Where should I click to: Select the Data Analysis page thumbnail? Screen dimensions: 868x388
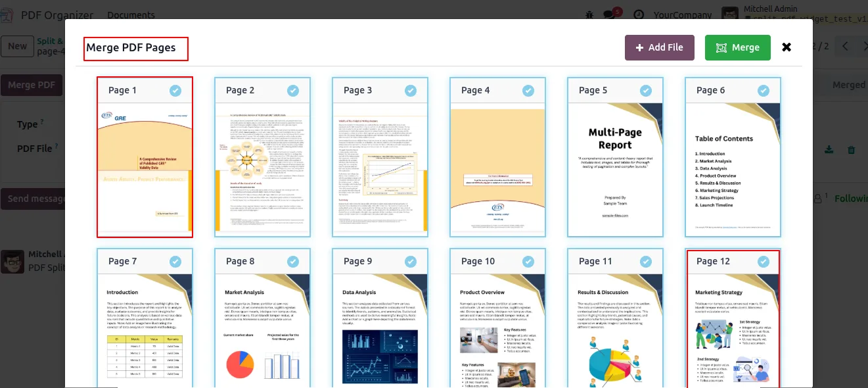(x=380, y=331)
